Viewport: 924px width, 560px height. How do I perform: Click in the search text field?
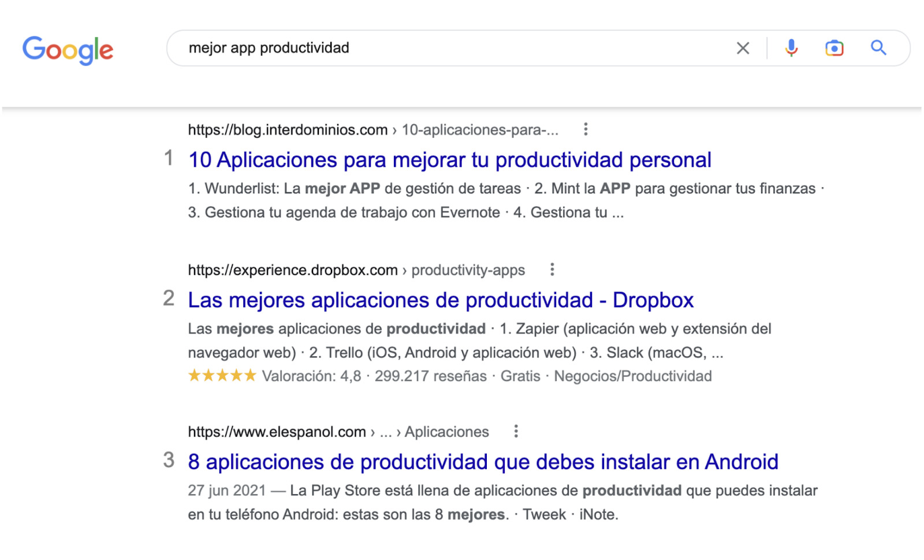(x=450, y=48)
